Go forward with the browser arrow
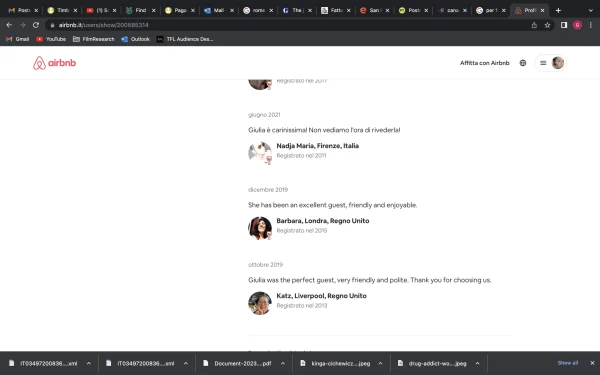 click(23, 25)
